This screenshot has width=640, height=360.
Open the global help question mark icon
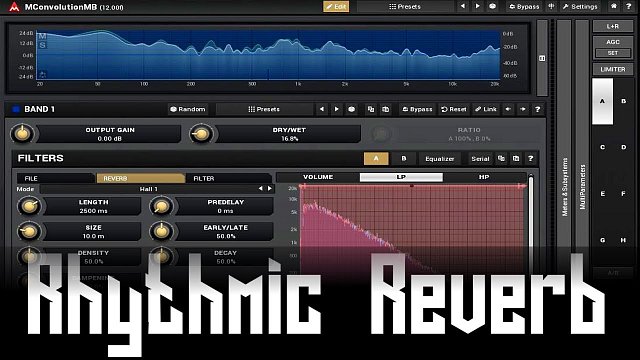[629, 7]
